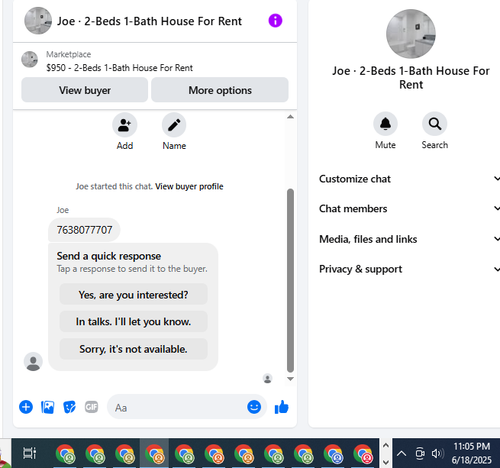Send "In talks. I'll let you know." response
Viewport: 500px width, 468px height.
point(133,322)
